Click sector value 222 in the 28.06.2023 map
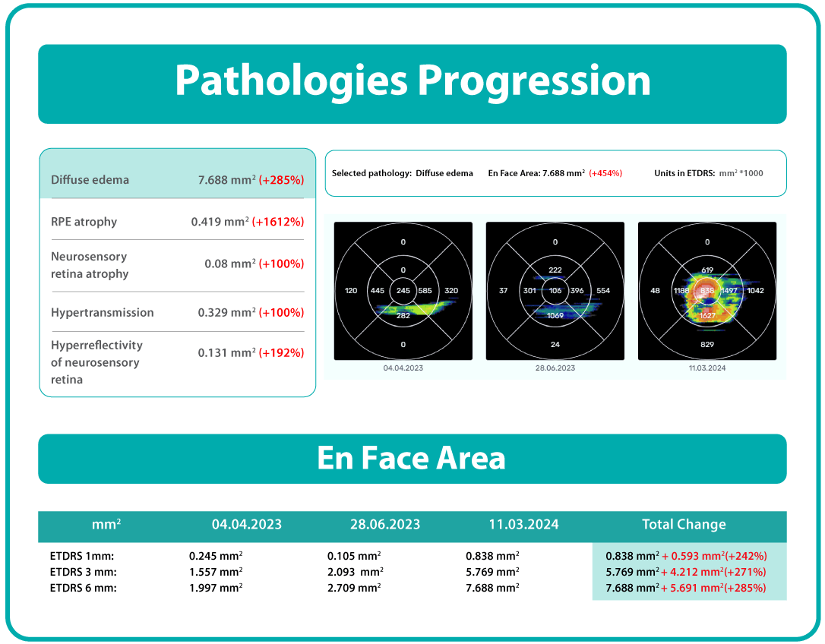 coord(555,270)
